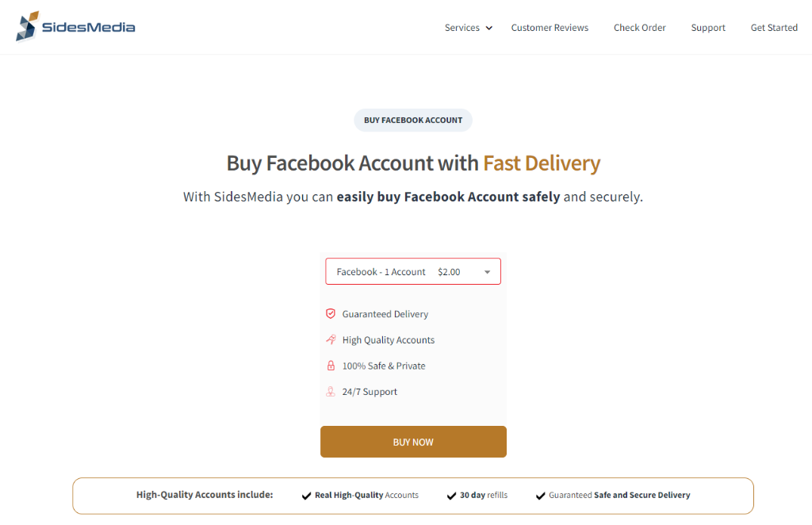The height and width of the screenshot is (525, 812).
Task: Click the SidesMedia logo icon
Action: tap(28, 26)
